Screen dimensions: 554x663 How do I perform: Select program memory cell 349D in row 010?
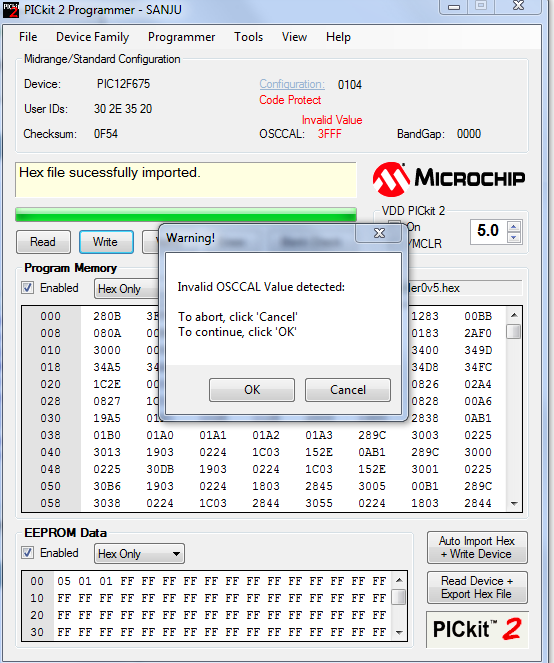pos(478,350)
